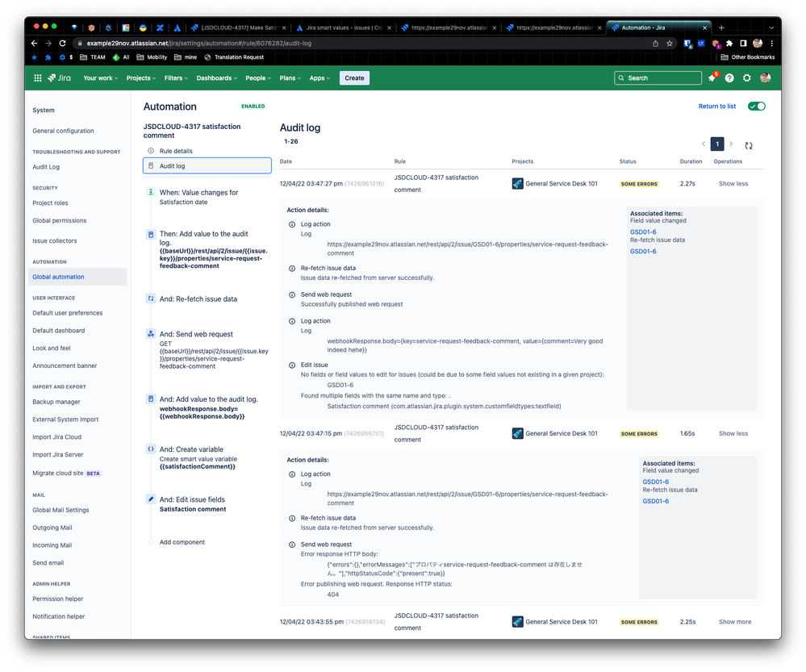This screenshot has width=806, height=672.
Task: Expand the Plans menu
Action: click(x=290, y=78)
